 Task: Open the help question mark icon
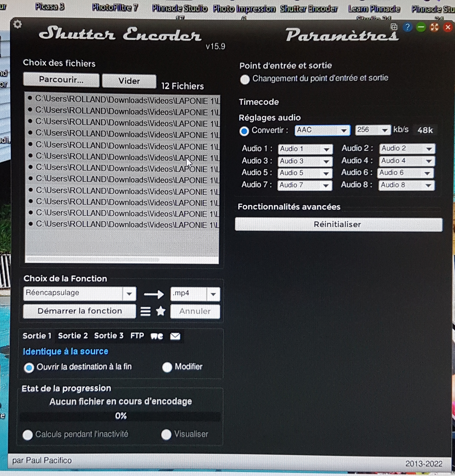(407, 27)
